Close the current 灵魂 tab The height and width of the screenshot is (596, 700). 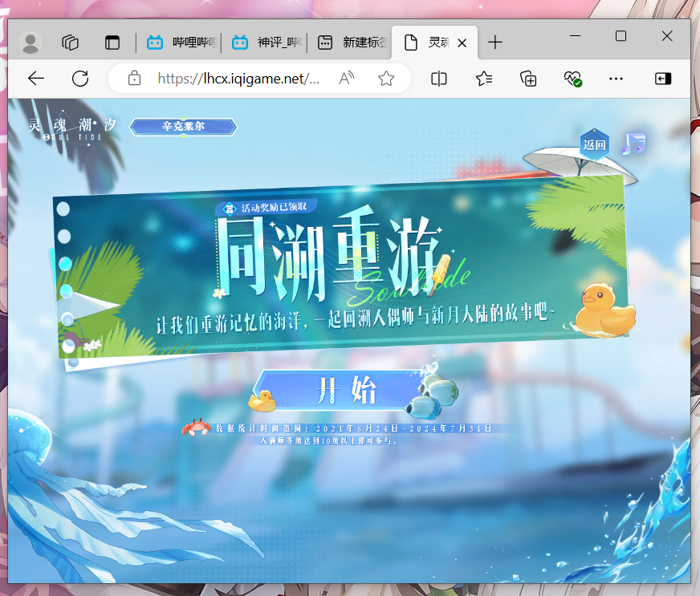coord(462,43)
